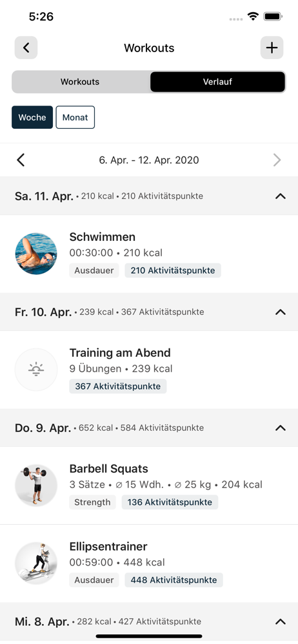Switch to the Monat filter

click(75, 117)
